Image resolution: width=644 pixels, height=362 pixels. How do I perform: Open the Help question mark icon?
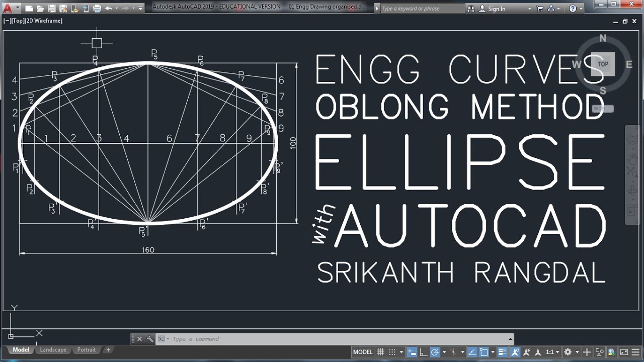point(573,9)
